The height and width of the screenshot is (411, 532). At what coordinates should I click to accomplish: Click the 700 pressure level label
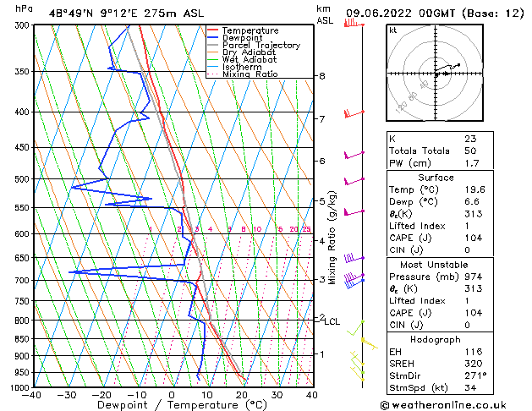[24, 281]
